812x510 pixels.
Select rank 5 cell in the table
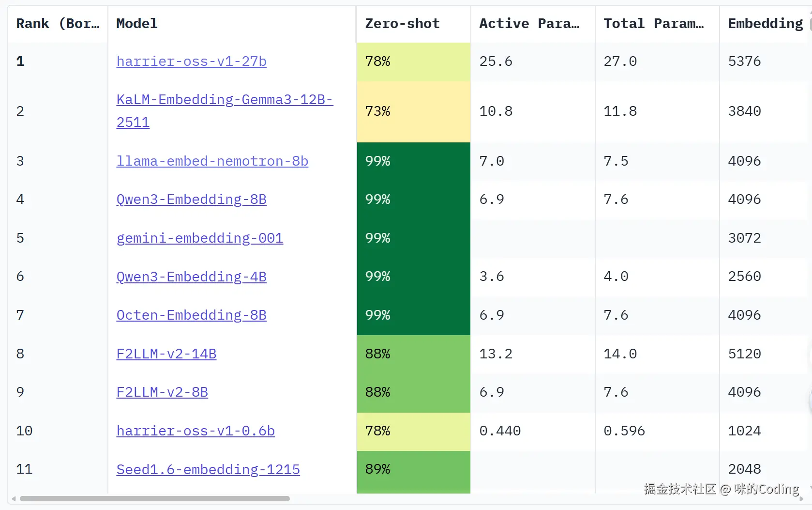pyautogui.click(x=58, y=238)
